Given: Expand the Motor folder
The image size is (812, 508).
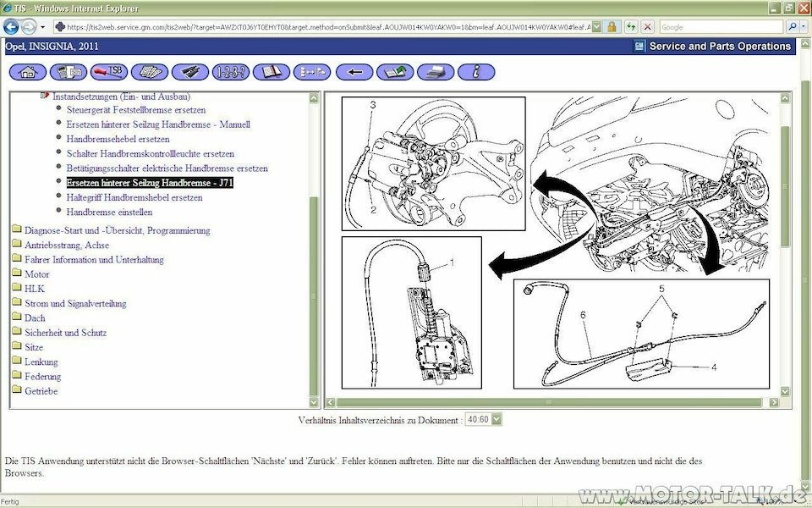Looking at the screenshot, I should [36, 274].
